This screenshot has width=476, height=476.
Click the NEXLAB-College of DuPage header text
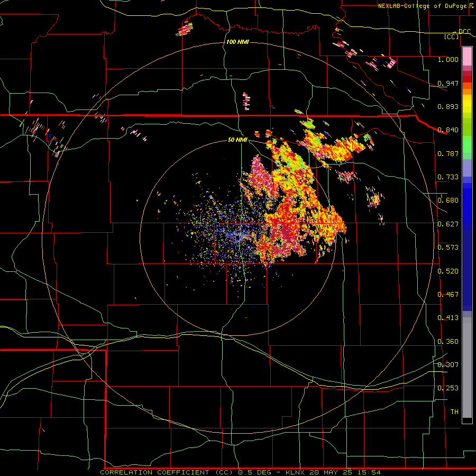(422, 6)
